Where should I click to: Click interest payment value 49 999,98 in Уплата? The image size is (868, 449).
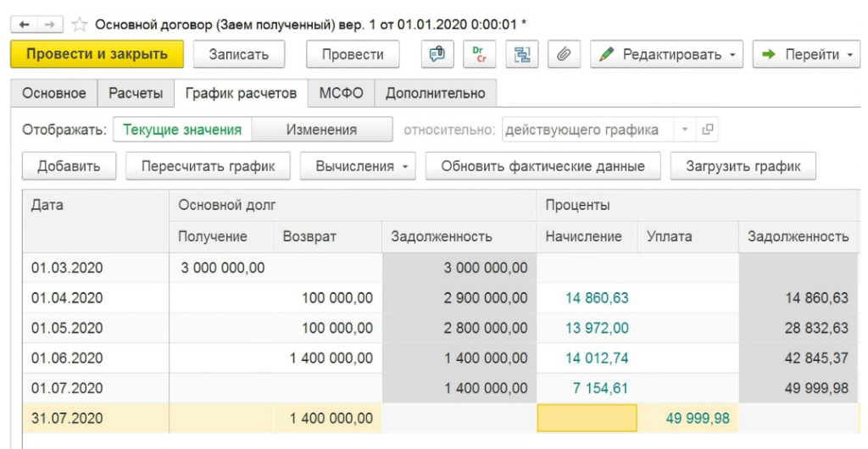[698, 418]
